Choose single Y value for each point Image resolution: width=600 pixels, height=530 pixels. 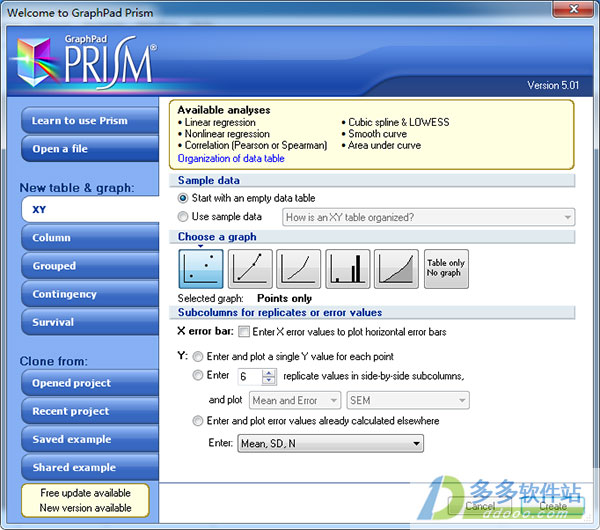pyautogui.click(x=198, y=357)
